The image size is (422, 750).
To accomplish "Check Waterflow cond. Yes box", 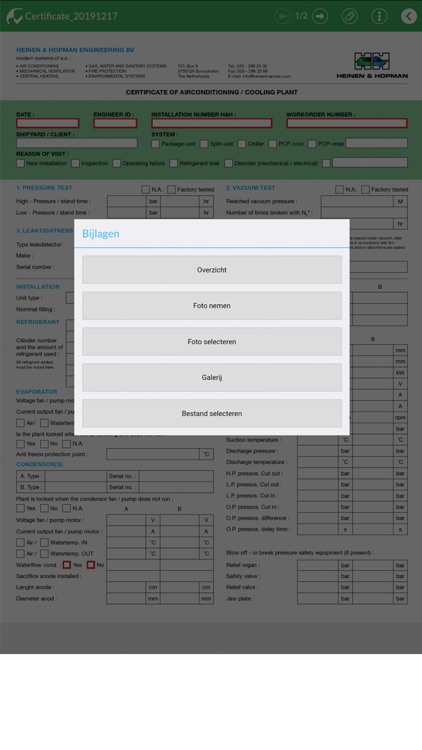I will pyautogui.click(x=67, y=565).
